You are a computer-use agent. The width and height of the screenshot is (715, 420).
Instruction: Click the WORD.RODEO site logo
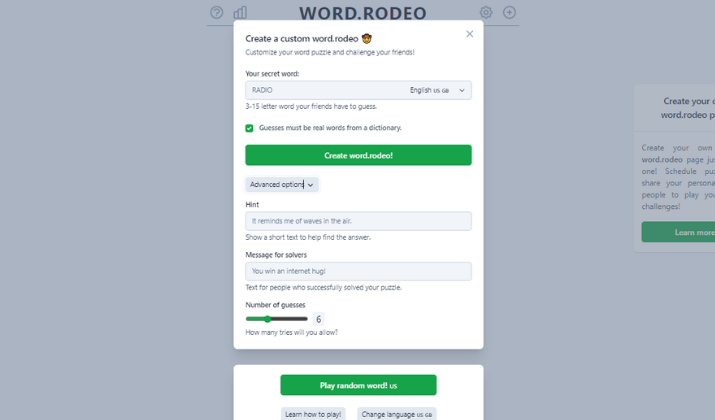(363, 13)
